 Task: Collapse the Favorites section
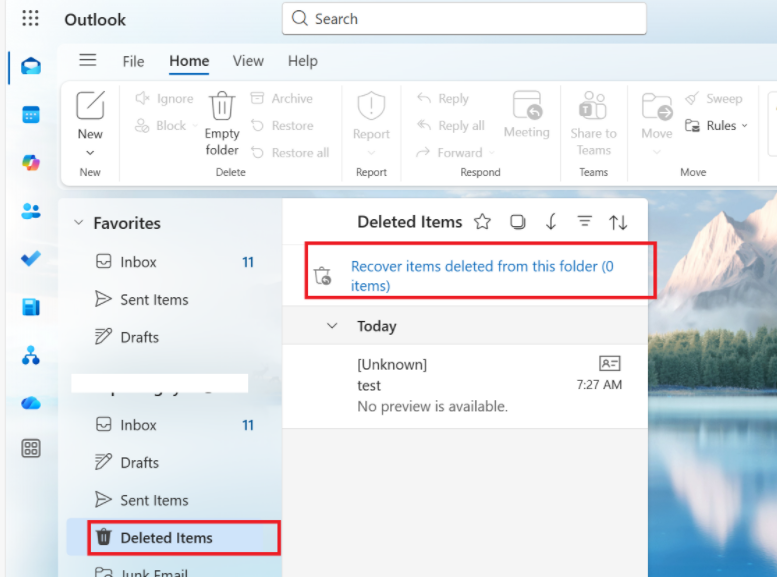pyautogui.click(x=78, y=222)
